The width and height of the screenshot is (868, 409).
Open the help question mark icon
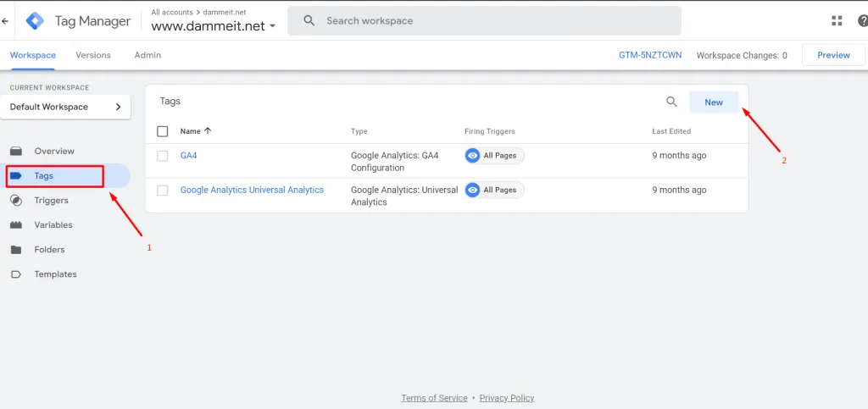[x=863, y=21]
